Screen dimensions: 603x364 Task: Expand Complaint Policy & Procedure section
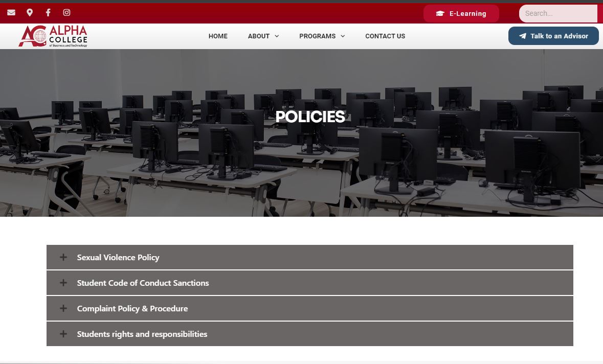tap(310, 308)
